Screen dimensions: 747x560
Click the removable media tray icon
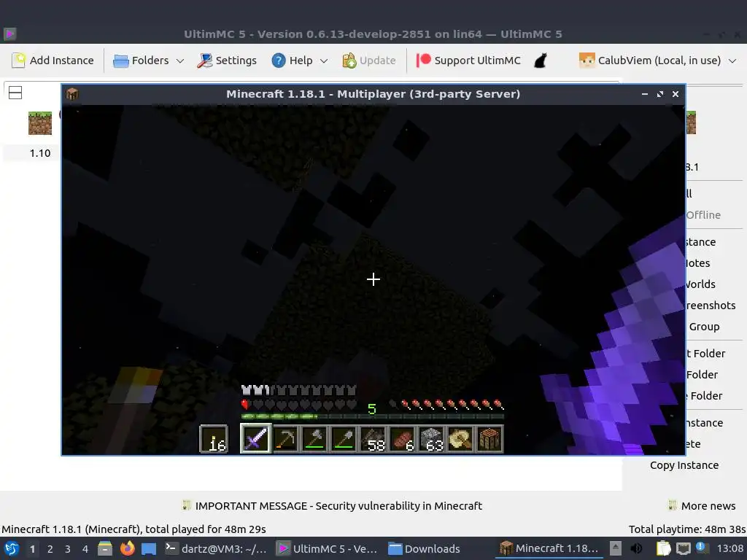pyautogui.click(x=616, y=548)
